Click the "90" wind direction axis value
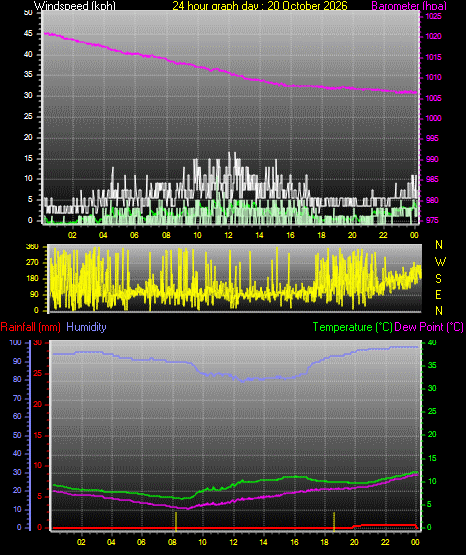 pos(34,294)
